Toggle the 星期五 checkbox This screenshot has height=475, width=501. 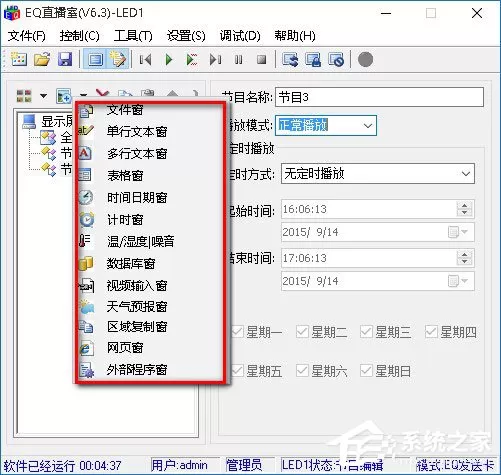pyautogui.click(x=237, y=371)
